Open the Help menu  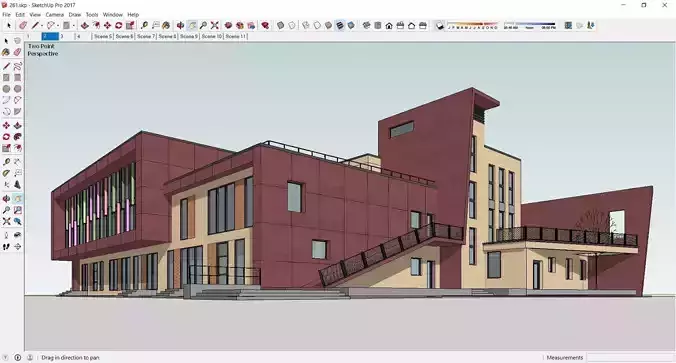133,15
